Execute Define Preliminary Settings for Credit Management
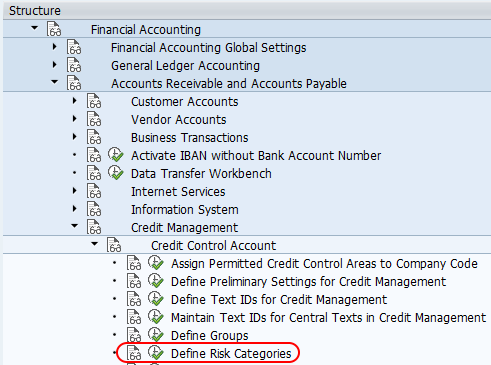Image resolution: width=491 pixels, height=365 pixels. click(x=155, y=281)
